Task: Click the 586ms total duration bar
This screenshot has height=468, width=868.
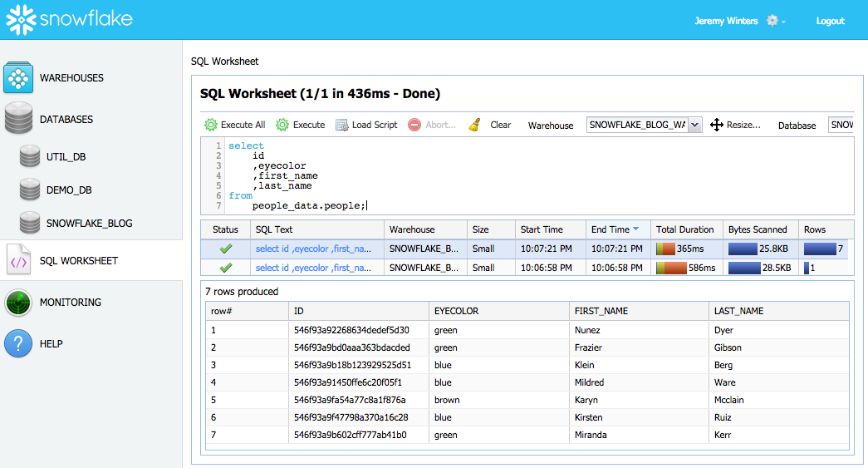Action: [672, 268]
